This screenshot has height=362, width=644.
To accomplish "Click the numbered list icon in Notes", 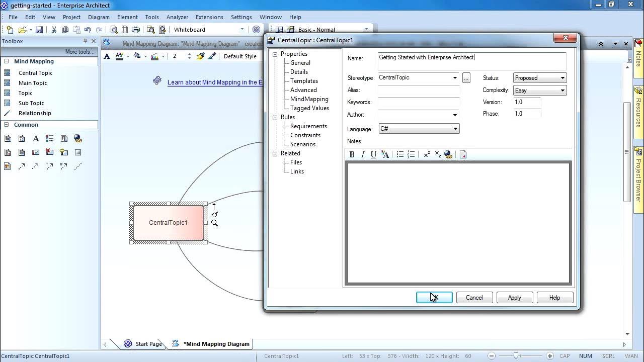I will [x=411, y=154].
